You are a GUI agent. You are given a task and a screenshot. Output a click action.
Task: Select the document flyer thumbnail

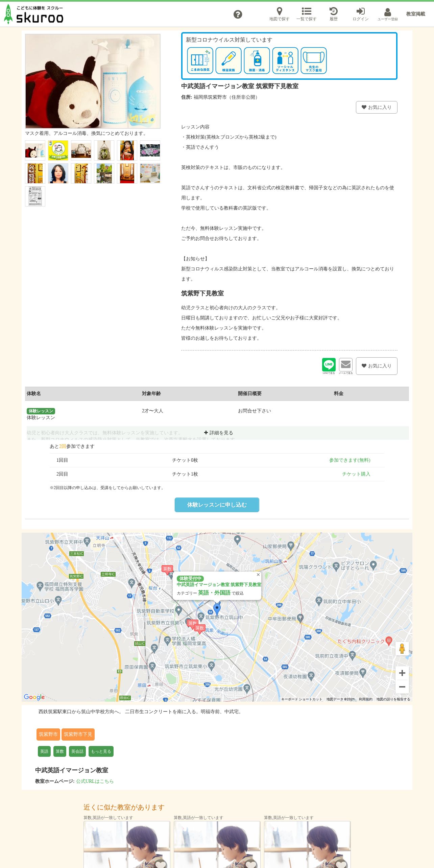[35, 196]
